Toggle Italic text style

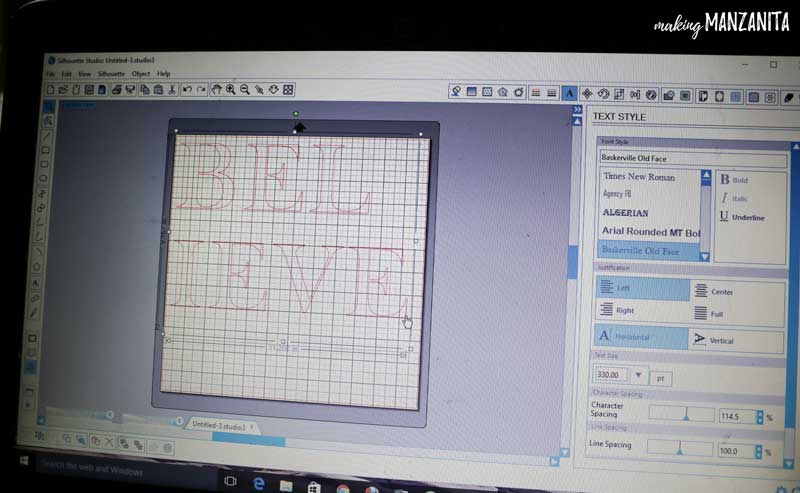coord(734,199)
